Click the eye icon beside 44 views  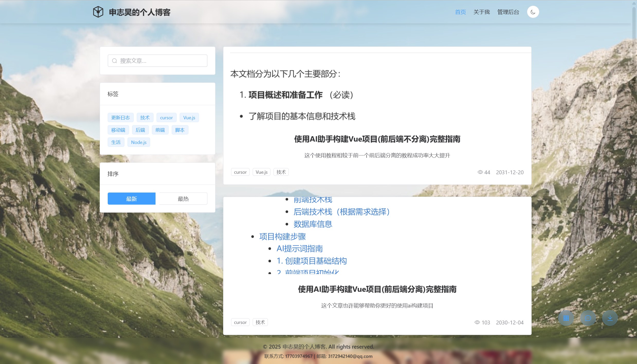(x=480, y=172)
